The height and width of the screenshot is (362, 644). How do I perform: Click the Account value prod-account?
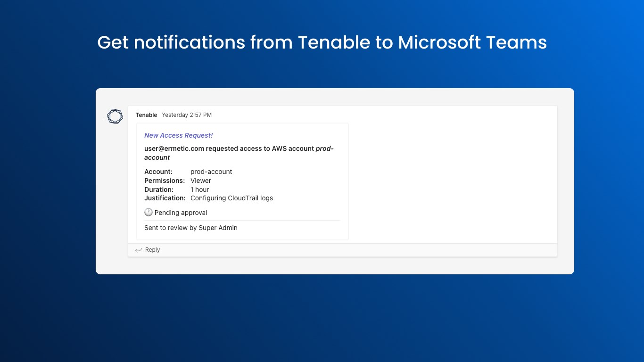(211, 172)
